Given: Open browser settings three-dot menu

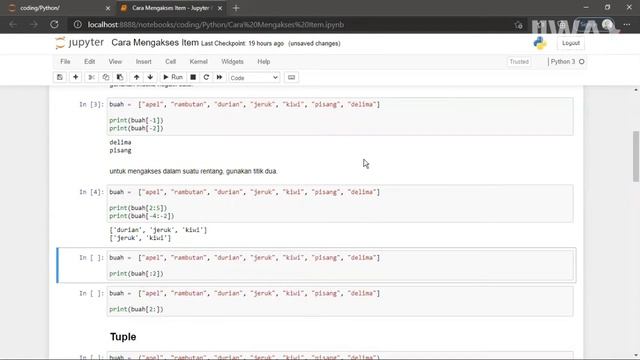Looking at the screenshot, I should click(627, 24).
